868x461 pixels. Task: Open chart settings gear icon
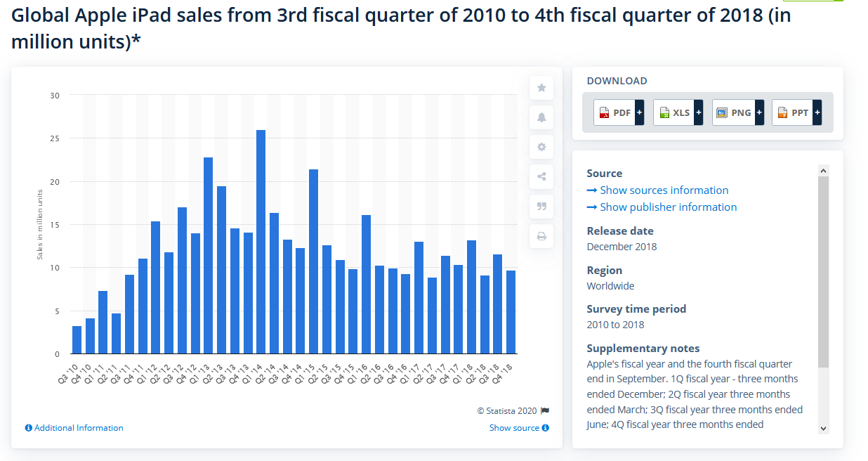pyautogui.click(x=541, y=147)
